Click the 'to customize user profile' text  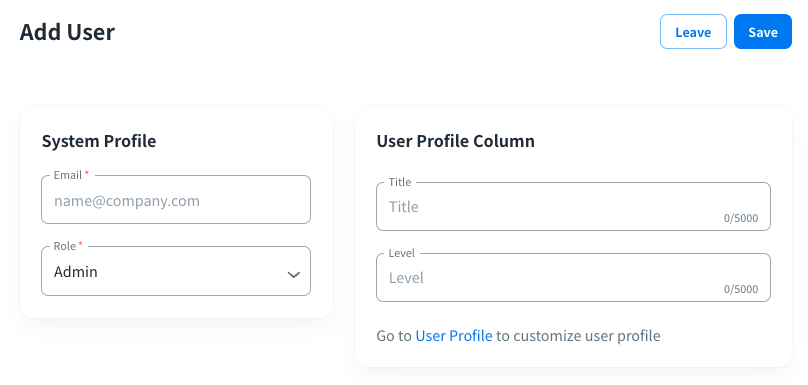pyautogui.click(x=578, y=336)
